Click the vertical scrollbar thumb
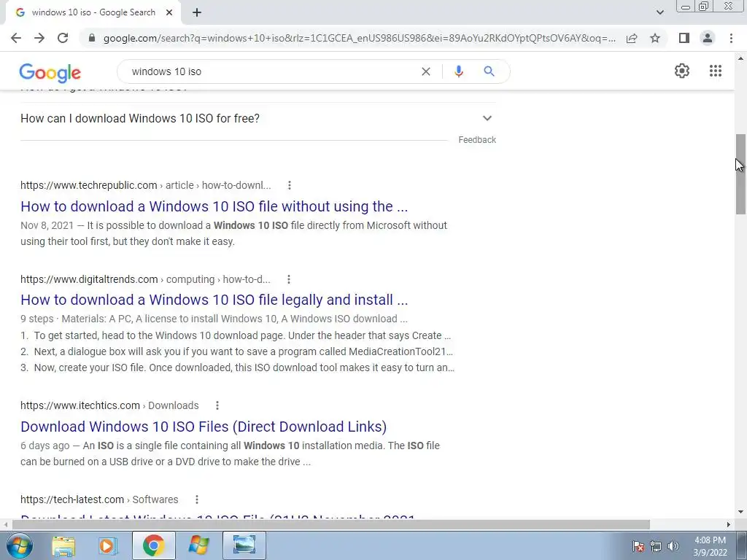 point(740,174)
